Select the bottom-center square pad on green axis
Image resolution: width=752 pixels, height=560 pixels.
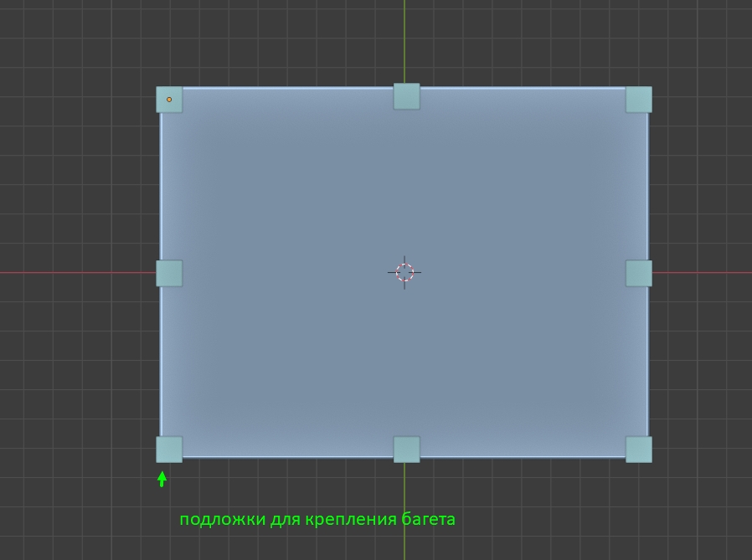407,450
